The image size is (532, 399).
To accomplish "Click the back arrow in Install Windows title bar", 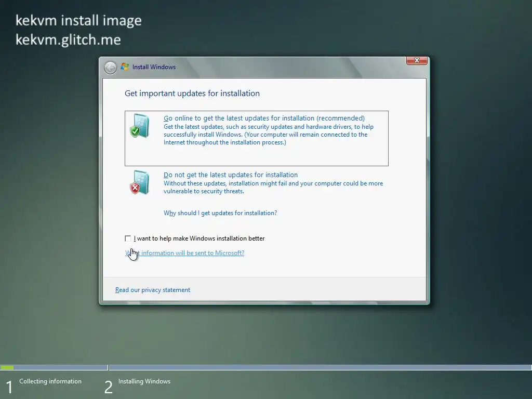I will (x=110, y=68).
